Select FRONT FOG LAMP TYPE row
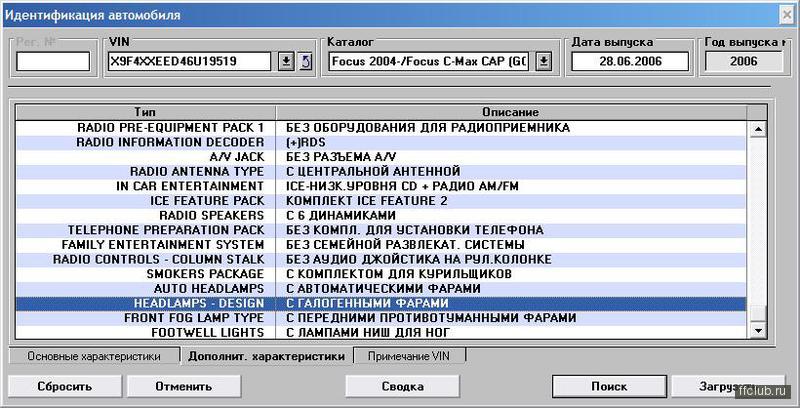 381,318
